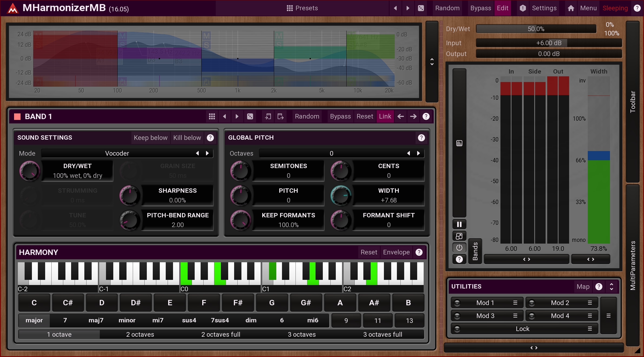Open the Lock menu lines
Viewport: 644px width, 357px height.
[590, 329]
